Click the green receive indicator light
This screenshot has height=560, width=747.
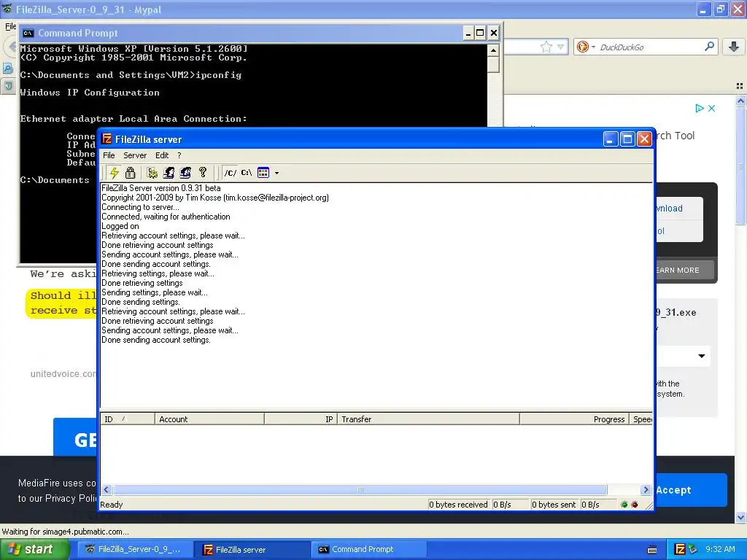pyautogui.click(x=624, y=505)
